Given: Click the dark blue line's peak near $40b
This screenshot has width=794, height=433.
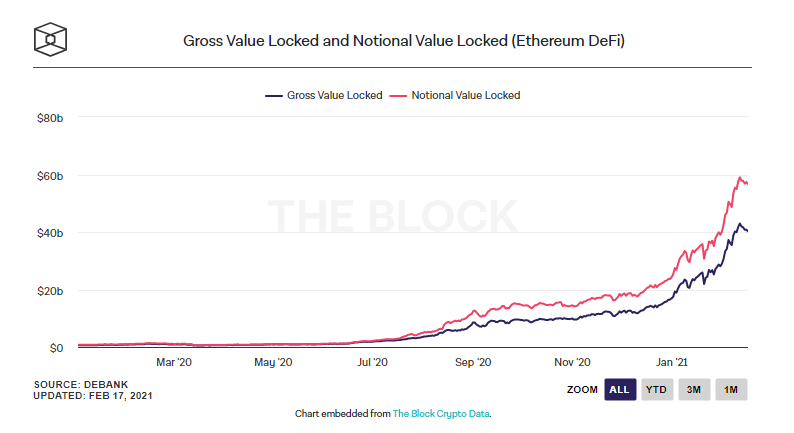Looking at the screenshot, I should [x=740, y=224].
